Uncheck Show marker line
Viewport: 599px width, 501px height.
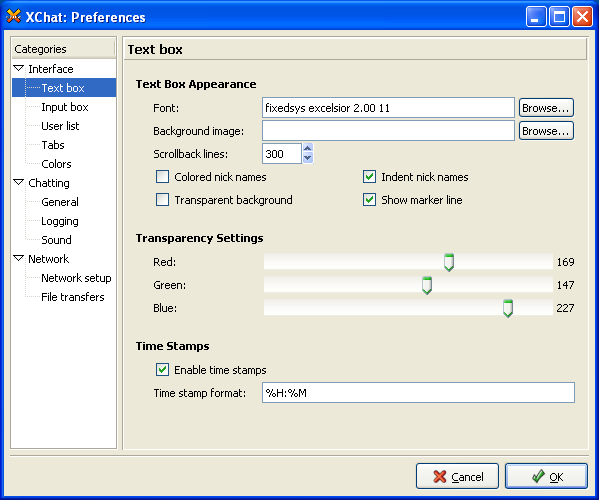point(369,199)
